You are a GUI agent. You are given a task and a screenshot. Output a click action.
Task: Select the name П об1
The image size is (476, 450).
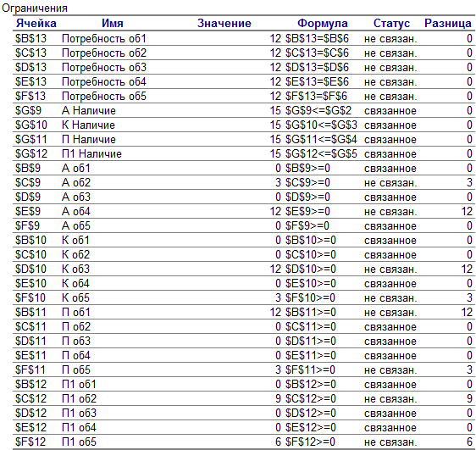coord(76,312)
